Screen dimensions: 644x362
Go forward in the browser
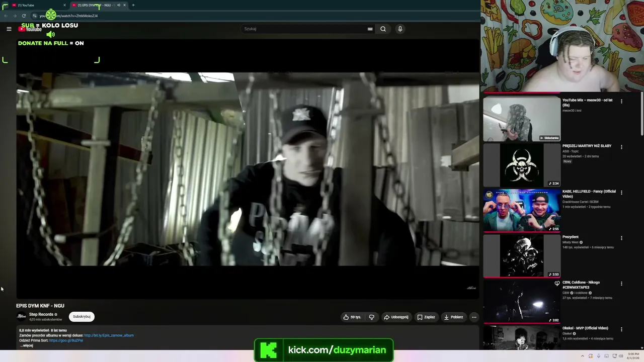15,16
